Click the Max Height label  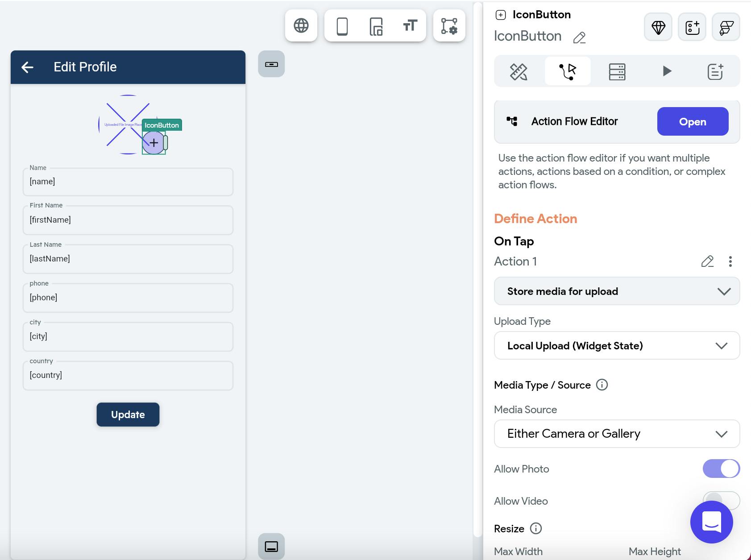tap(655, 552)
